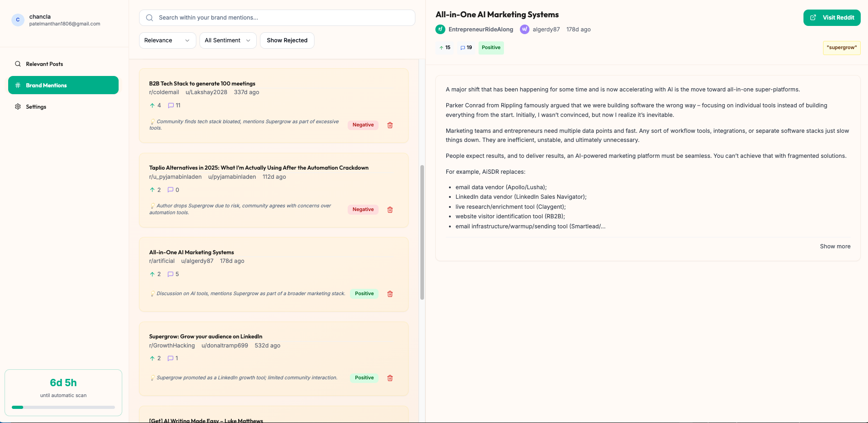Click the upvote count 15 in the detail header

point(445,48)
